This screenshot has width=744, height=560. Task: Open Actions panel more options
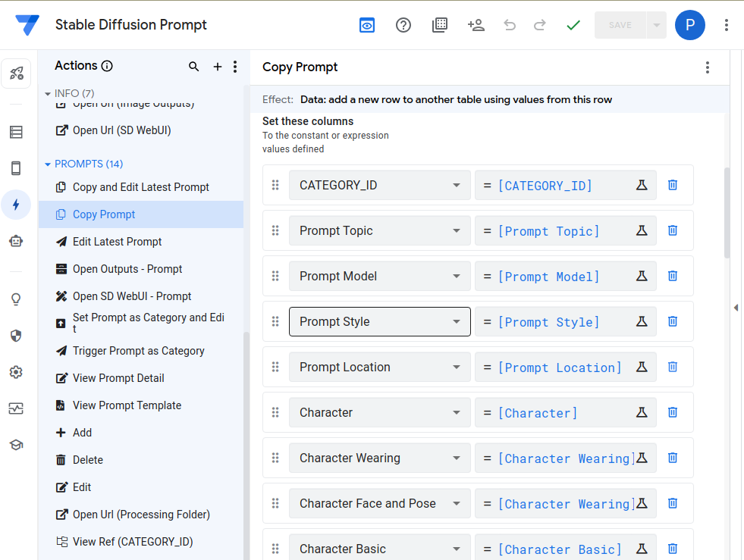pyautogui.click(x=235, y=67)
